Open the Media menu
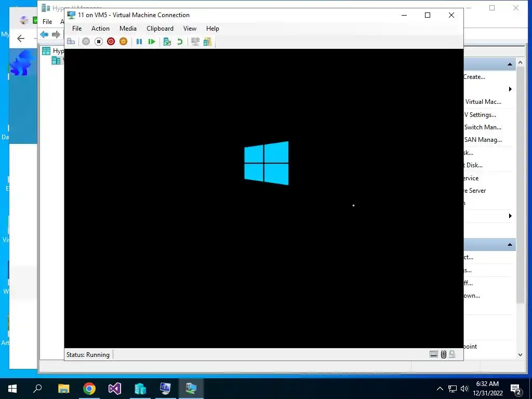532x399 pixels. click(x=128, y=29)
